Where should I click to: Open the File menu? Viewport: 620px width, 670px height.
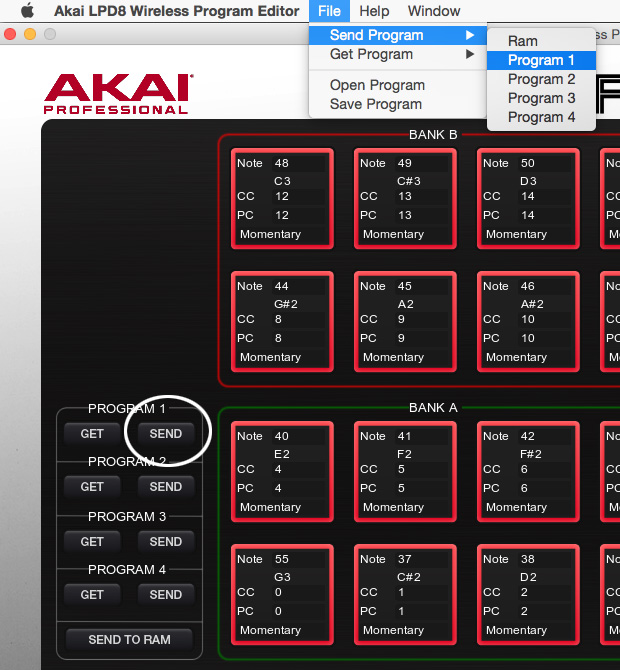pos(329,11)
